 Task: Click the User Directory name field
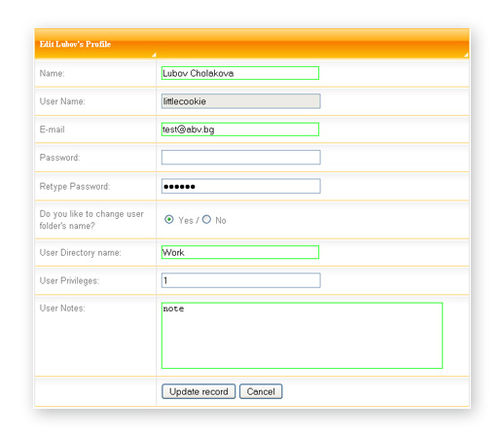point(240,252)
